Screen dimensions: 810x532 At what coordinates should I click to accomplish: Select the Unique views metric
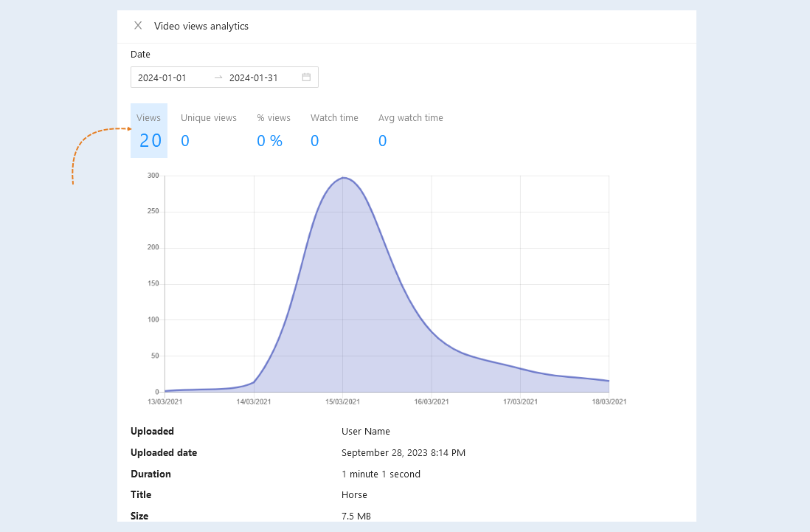tap(209, 130)
